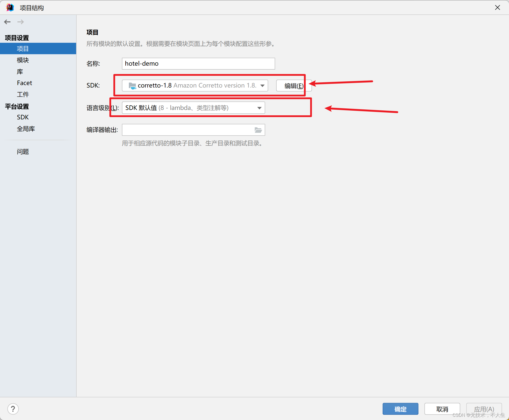Go forward with the right arrow icon
509x420 pixels.
(21, 22)
